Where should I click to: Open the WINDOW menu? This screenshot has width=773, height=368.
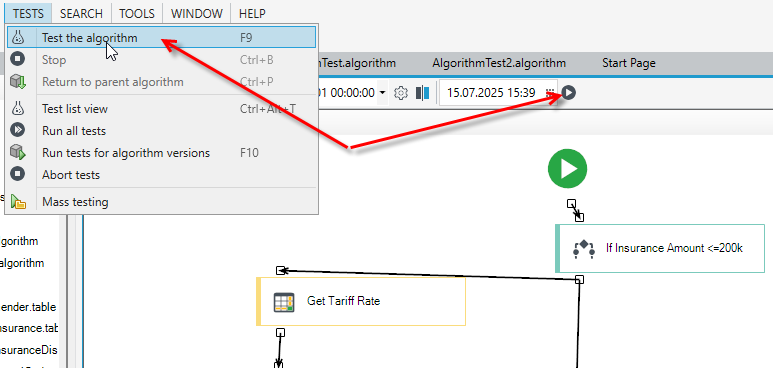tap(197, 13)
